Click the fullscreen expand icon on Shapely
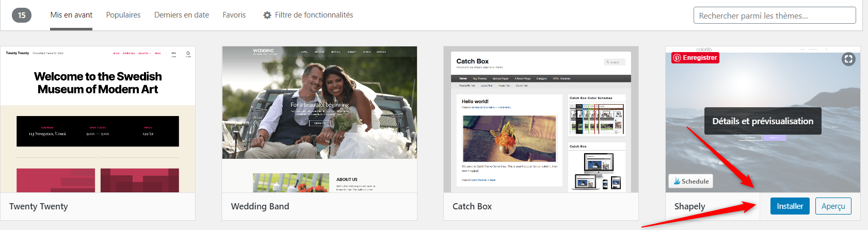This screenshot has height=230, width=868. click(x=848, y=59)
